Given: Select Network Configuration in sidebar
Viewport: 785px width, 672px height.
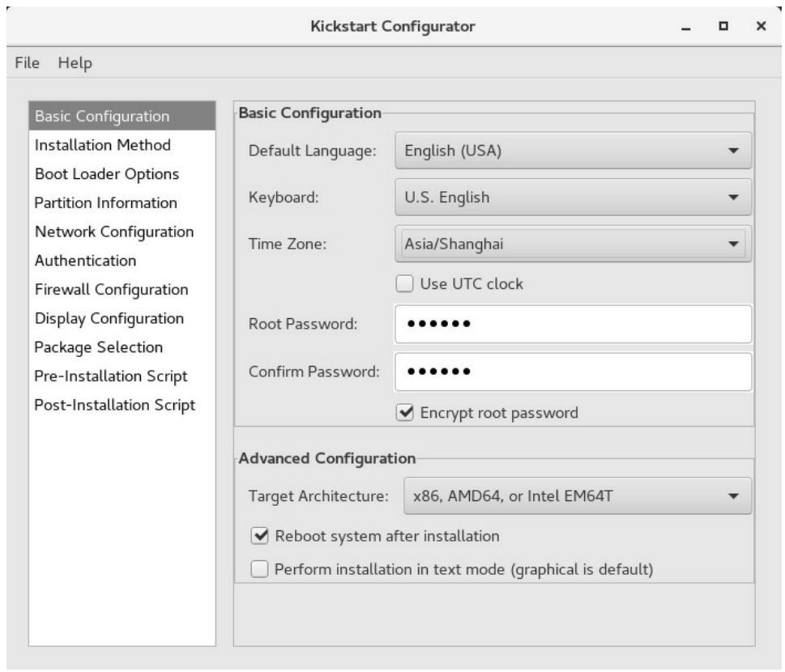Looking at the screenshot, I should [113, 232].
